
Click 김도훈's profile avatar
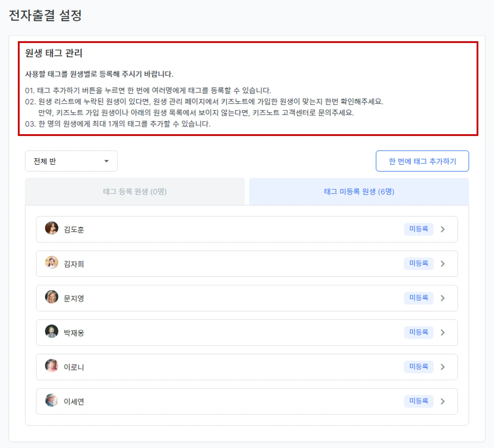[51, 228]
